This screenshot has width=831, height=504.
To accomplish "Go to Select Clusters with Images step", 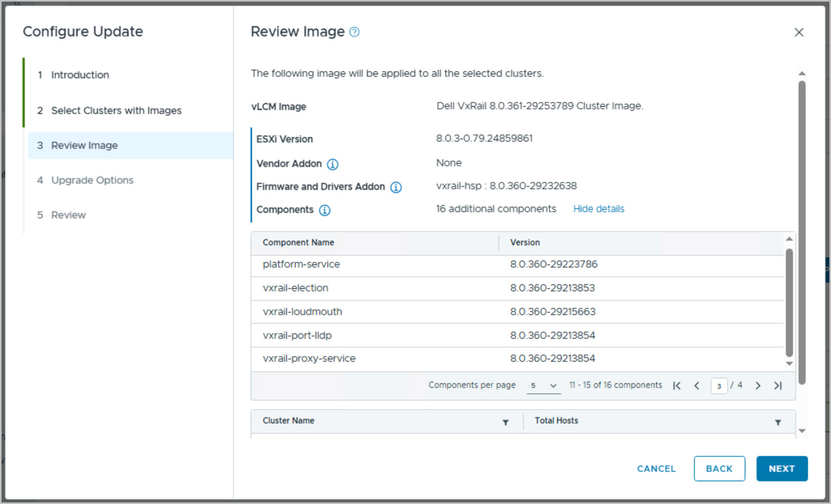I will tap(116, 110).
